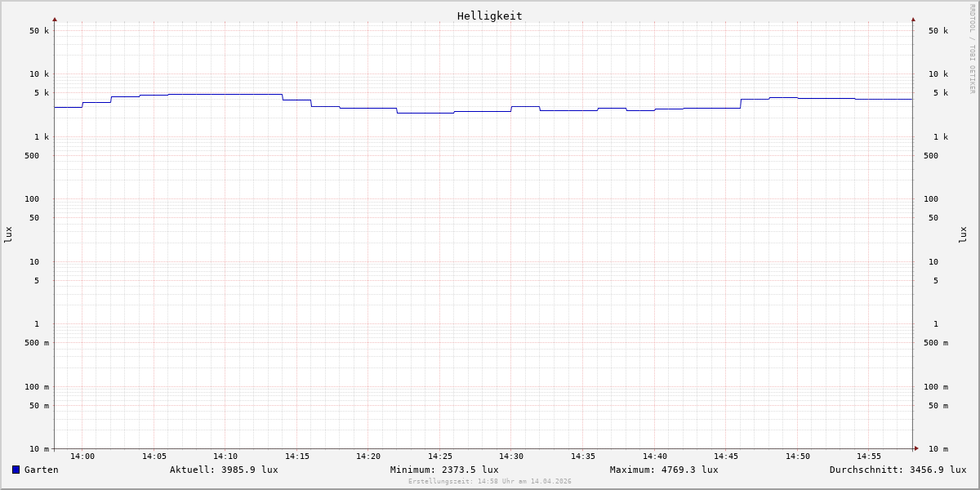The image size is (980, 490).
Task: Click the red arrow atop left y-axis
Action: coord(55,19)
